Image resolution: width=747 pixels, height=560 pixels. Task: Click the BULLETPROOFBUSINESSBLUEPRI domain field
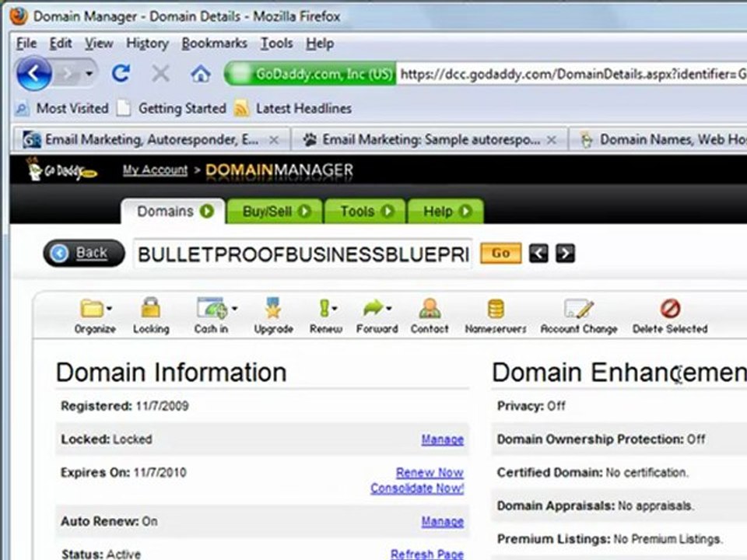[x=303, y=254]
